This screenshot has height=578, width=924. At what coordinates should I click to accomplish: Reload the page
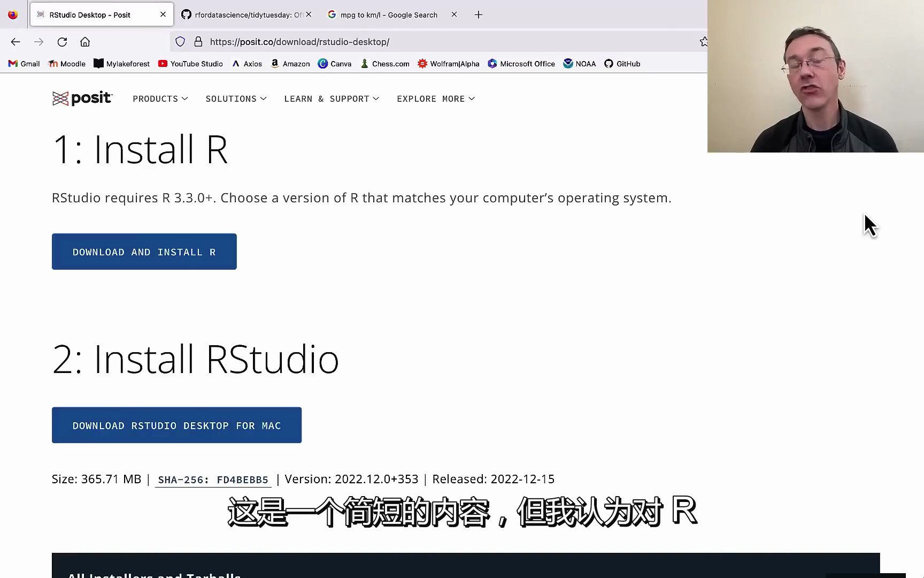coord(62,42)
